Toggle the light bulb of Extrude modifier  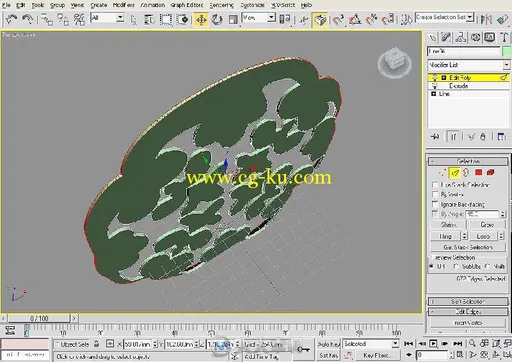click(435, 86)
